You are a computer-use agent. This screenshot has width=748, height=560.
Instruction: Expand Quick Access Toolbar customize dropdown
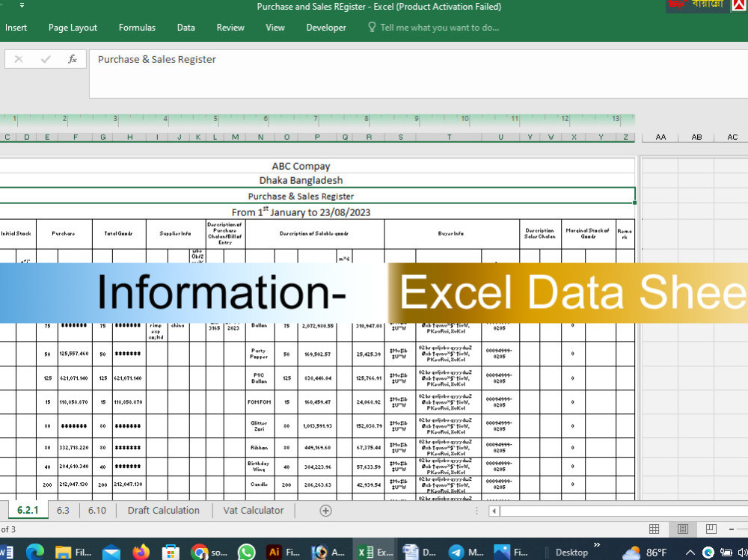[x=22, y=6]
